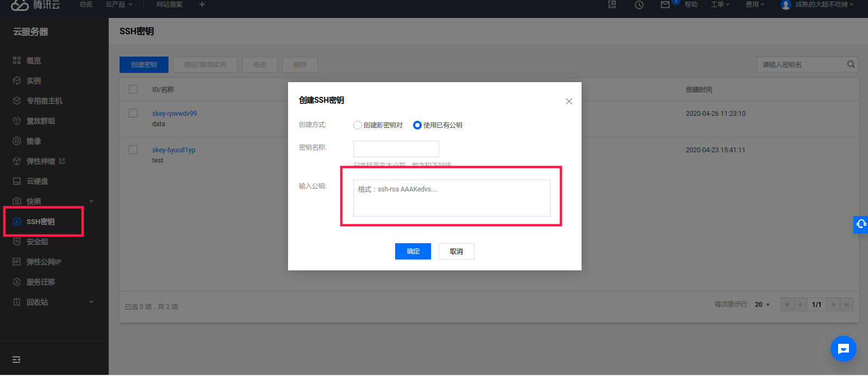Check the skey-6yuo81yp row checkbox

(133, 150)
